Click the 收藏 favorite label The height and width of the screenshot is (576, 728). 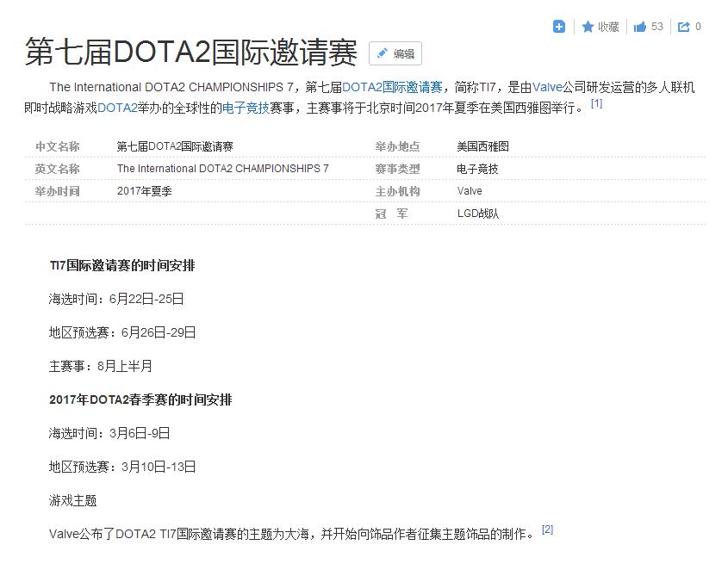[x=608, y=27]
